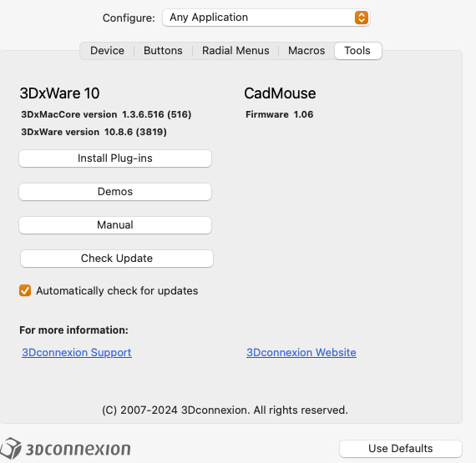Open the Demos button

point(115,192)
